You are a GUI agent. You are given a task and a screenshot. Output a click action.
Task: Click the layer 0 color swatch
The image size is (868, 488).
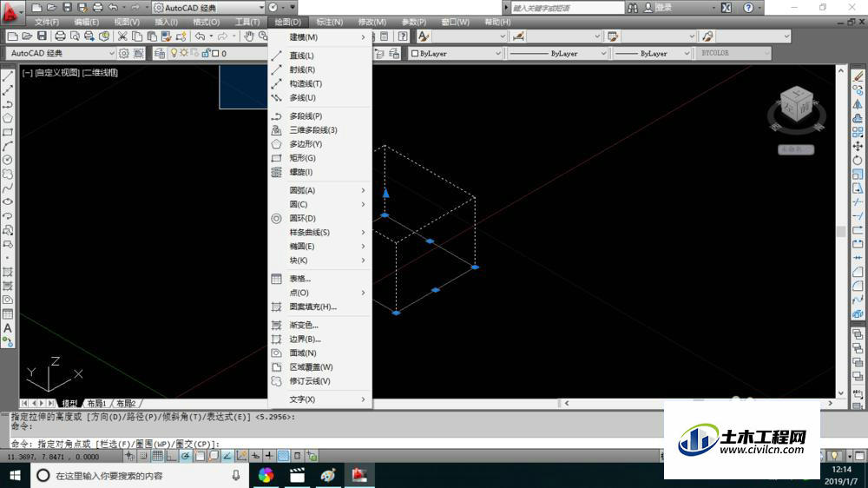point(215,54)
